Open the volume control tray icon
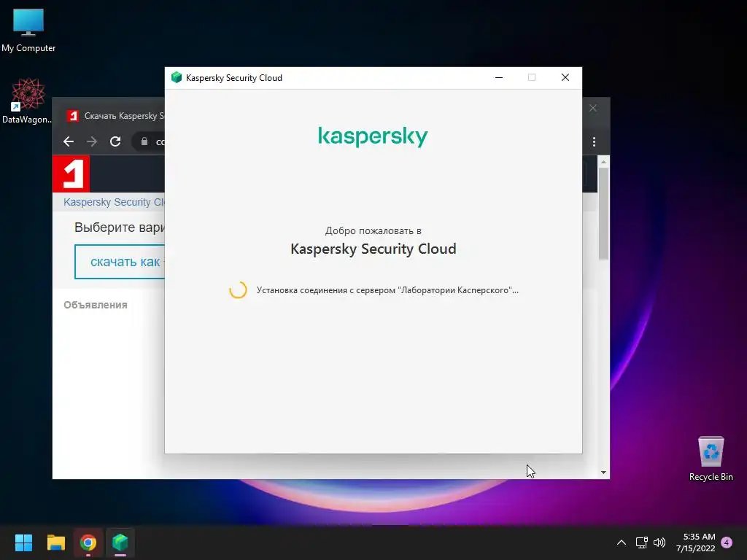This screenshot has width=747, height=560. pyautogui.click(x=659, y=542)
